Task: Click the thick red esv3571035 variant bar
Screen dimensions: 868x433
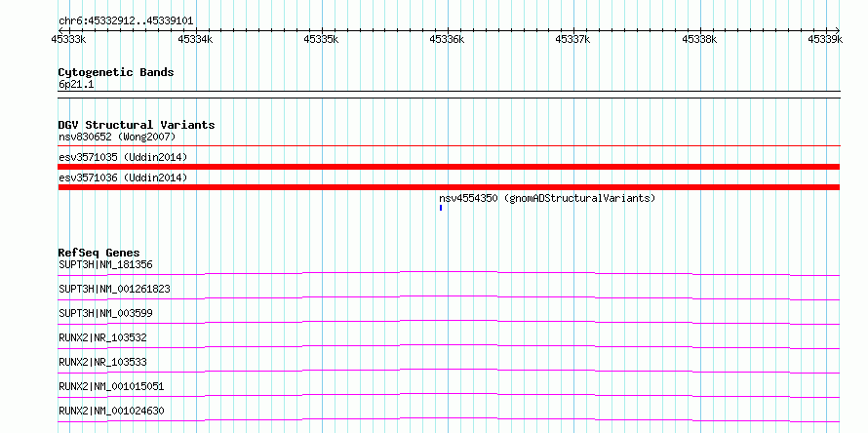Action: pos(449,167)
